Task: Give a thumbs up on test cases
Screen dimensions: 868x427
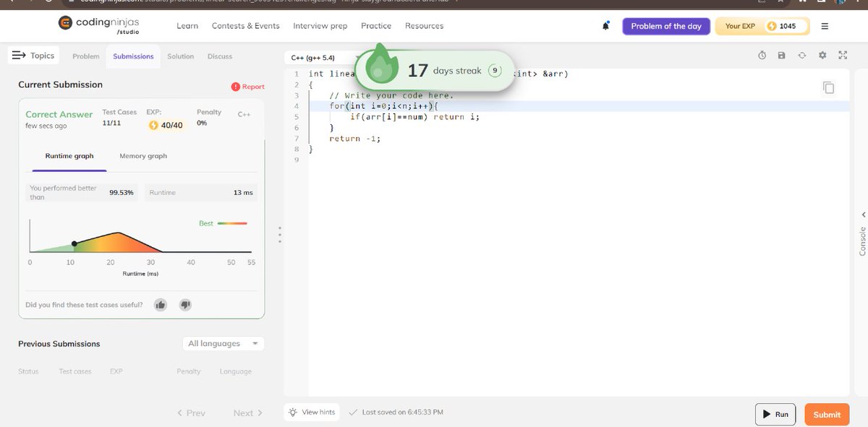Action: tap(160, 304)
